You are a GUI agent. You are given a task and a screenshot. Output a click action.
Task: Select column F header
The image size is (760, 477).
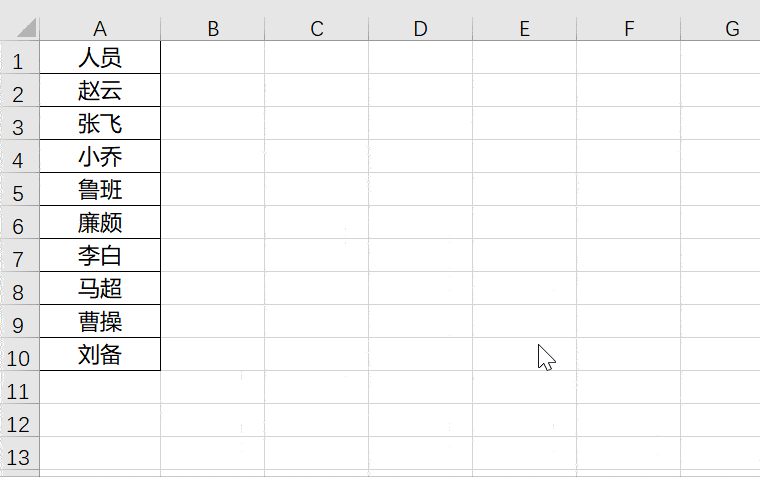(x=628, y=29)
